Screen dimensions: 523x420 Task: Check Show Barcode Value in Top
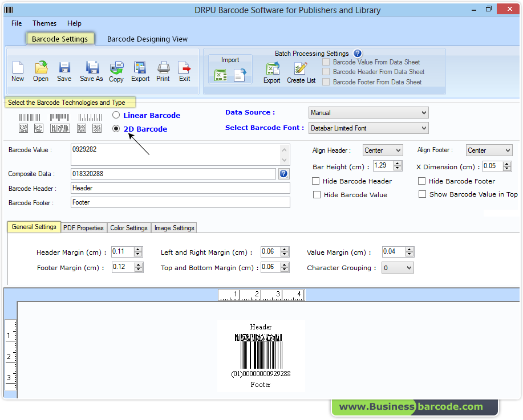tap(422, 194)
